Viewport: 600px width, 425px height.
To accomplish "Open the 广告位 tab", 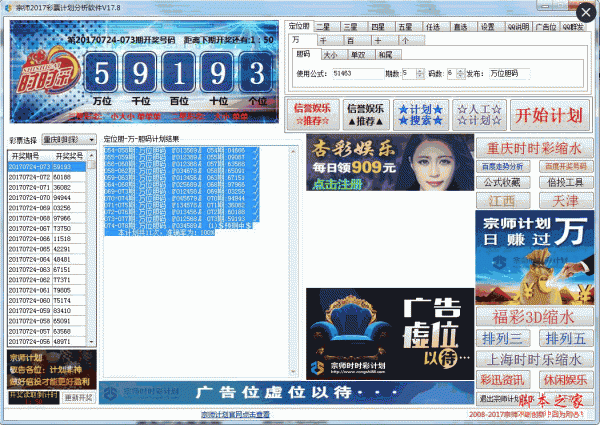I will coord(546,26).
